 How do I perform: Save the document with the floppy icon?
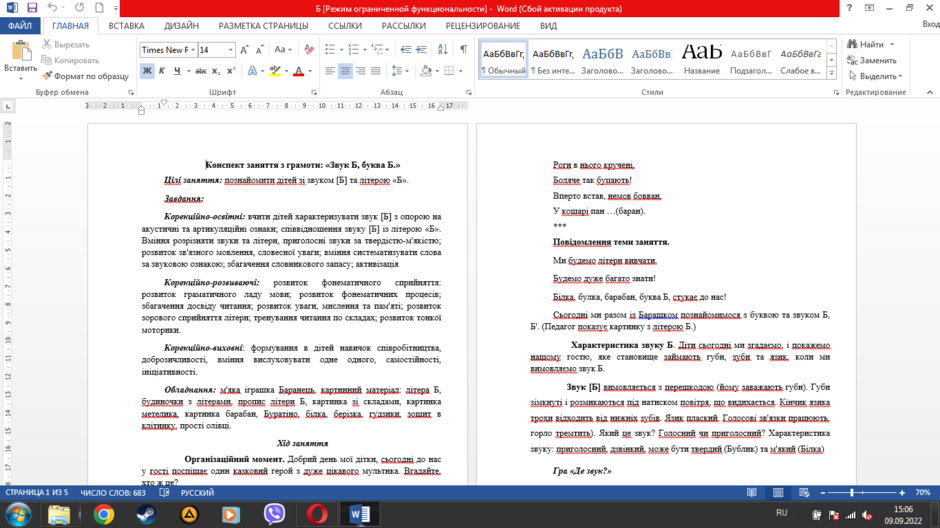32,8
